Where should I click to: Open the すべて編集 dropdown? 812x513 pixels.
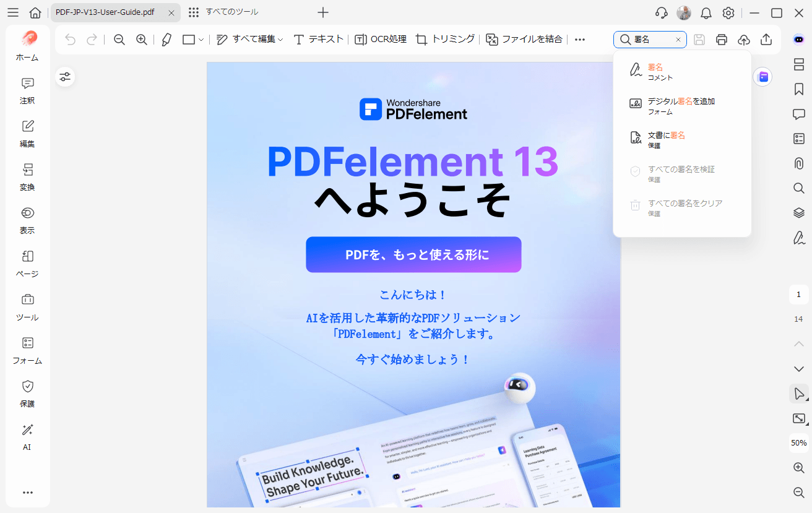(250, 40)
